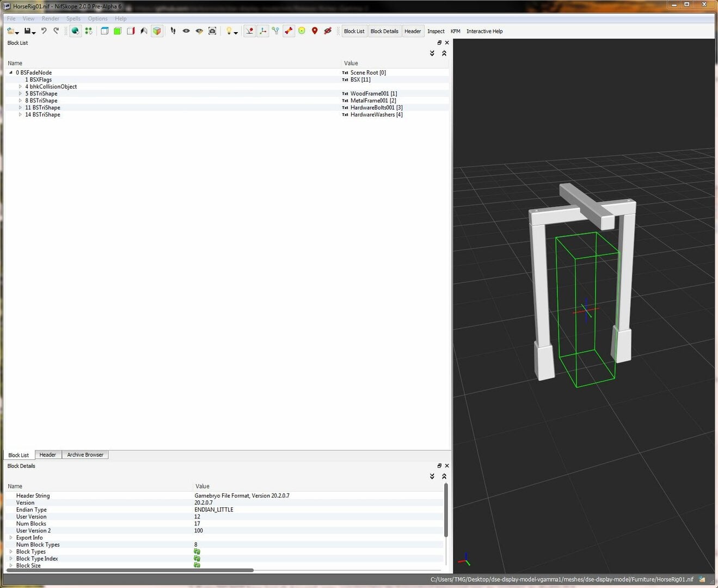Click the green solid cube view icon
This screenshot has width=718, height=588.
click(118, 31)
